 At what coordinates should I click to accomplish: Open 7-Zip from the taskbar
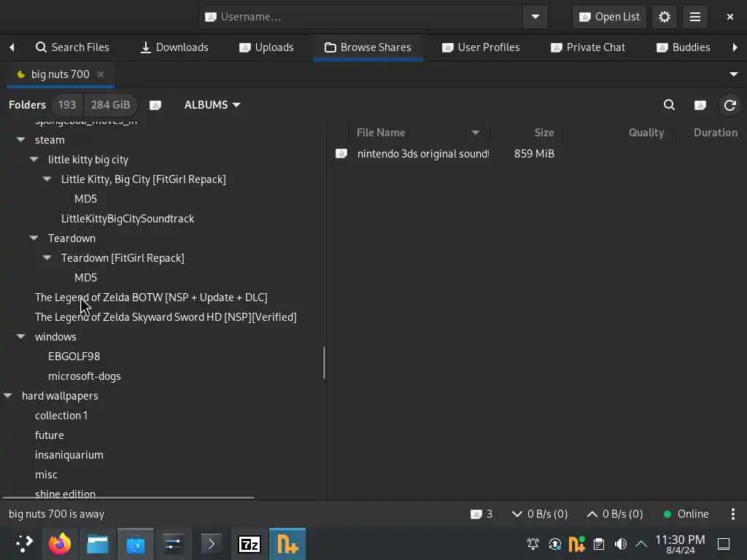coord(249,544)
